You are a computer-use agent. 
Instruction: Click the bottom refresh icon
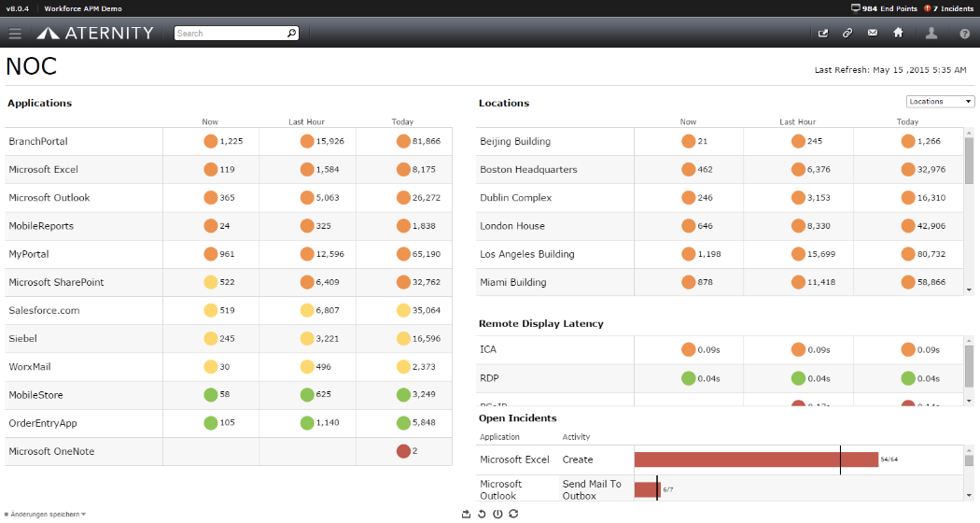(x=513, y=514)
